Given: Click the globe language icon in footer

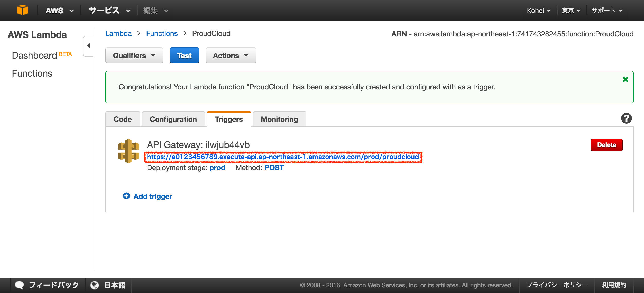Looking at the screenshot, I should pos(95,285).
